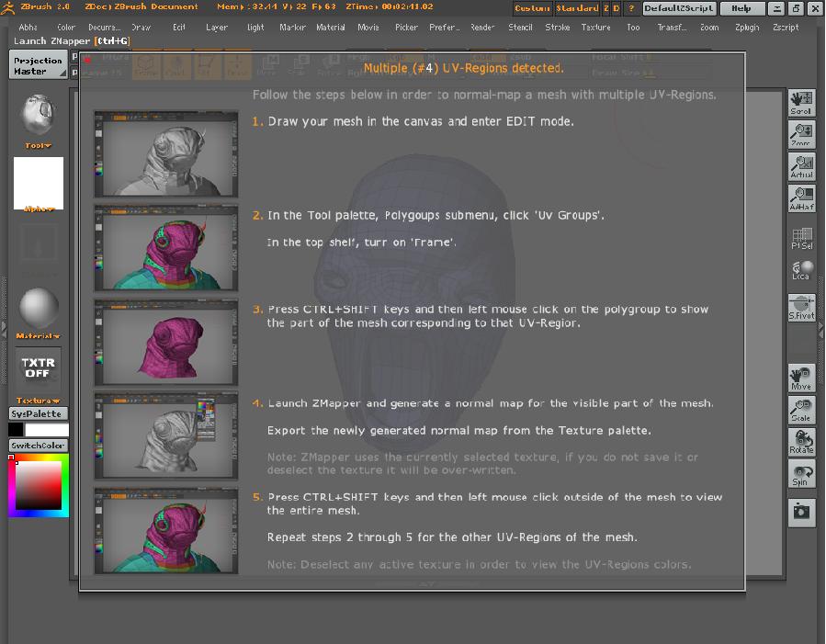Activate the Rotate edit icon
The height and width of the screenshot is (644, 826).
[x=801, y=442]
